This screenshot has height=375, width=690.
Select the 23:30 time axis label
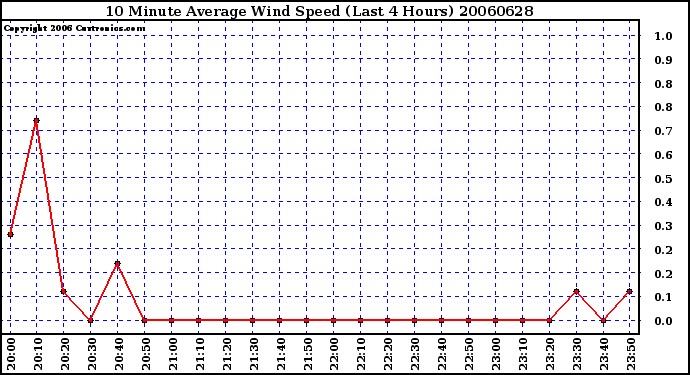click(x=577, y=354)
